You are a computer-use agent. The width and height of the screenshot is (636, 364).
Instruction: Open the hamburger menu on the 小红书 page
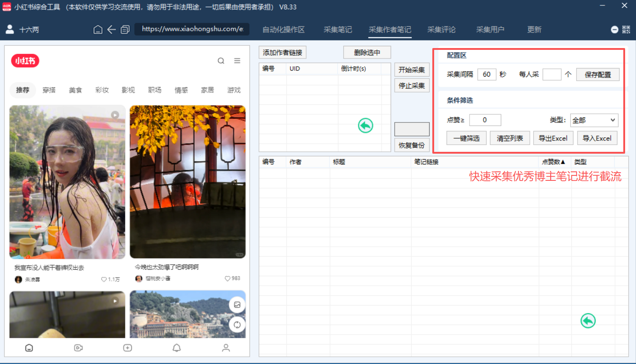pos(237,61)
